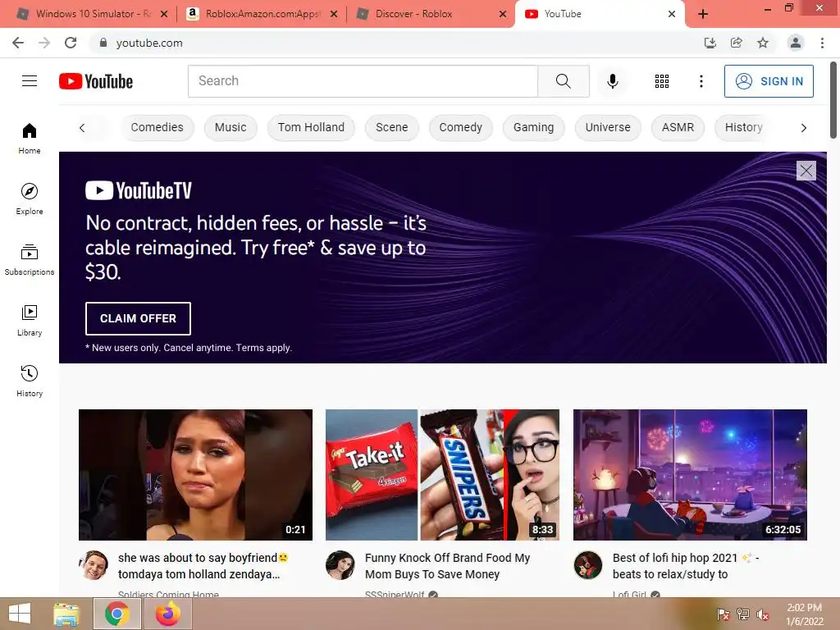
Task: Click the muted volume tray icon
Action: pos(762,614)
